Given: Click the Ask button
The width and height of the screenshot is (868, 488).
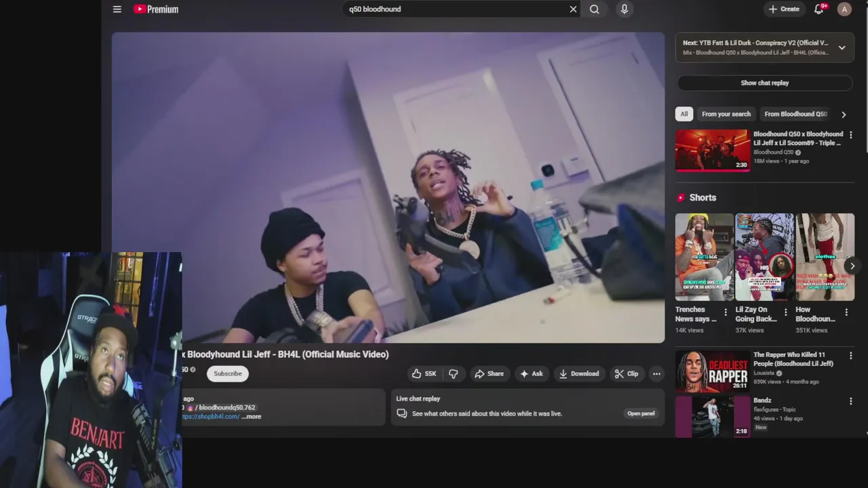Looking at the screenshot, I should point(531,373).
